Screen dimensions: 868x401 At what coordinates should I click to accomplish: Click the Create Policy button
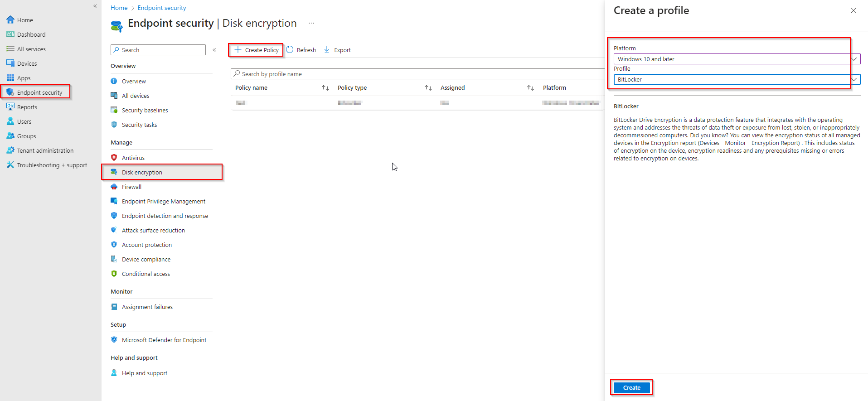256,50
